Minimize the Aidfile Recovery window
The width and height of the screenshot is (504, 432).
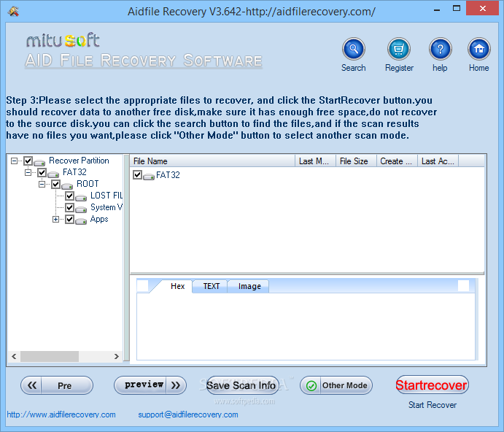point(436,9)
